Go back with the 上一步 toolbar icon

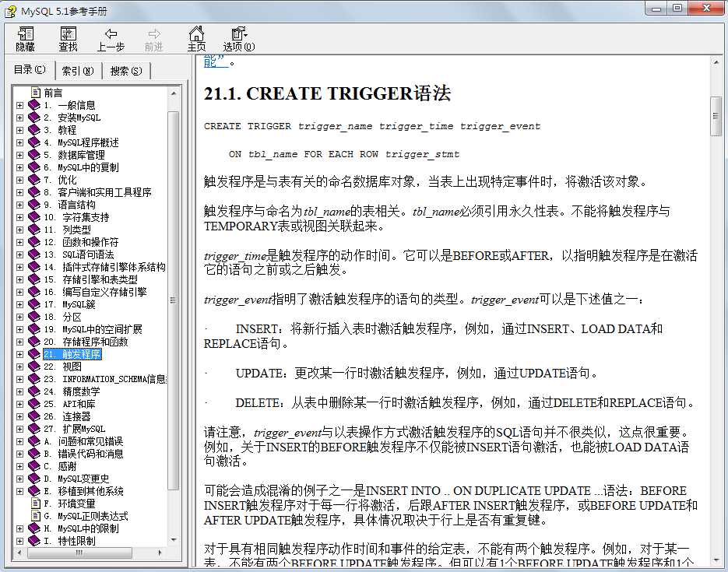coord(111,40)
